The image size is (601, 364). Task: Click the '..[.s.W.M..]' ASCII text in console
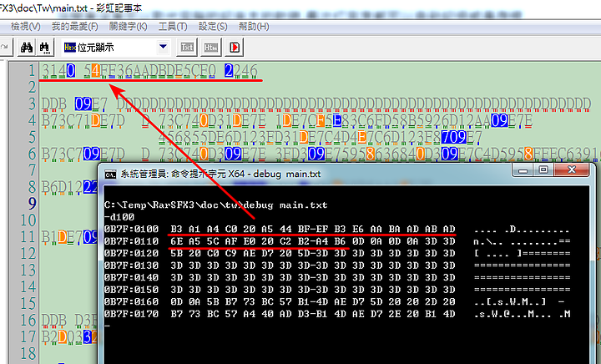[510, 302]
